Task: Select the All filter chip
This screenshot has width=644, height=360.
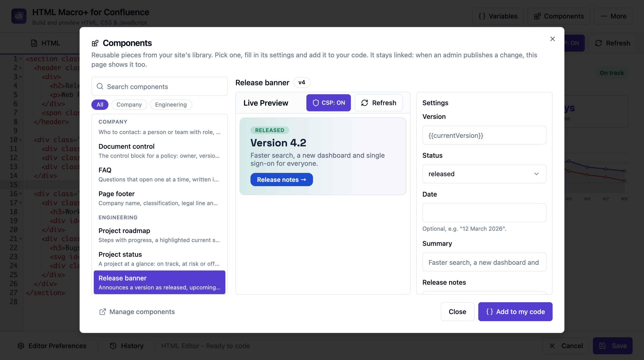Action: point(100,104)
